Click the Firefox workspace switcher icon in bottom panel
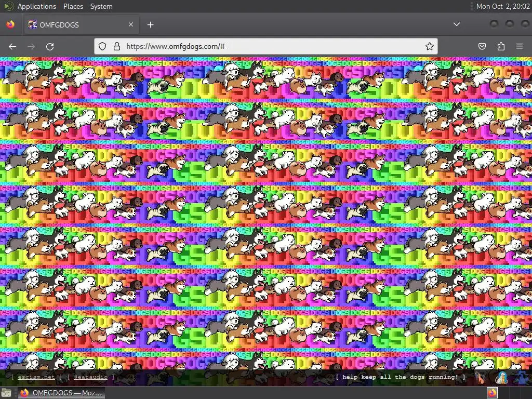This screenshot has height=399, width=532. coord(493,393)
